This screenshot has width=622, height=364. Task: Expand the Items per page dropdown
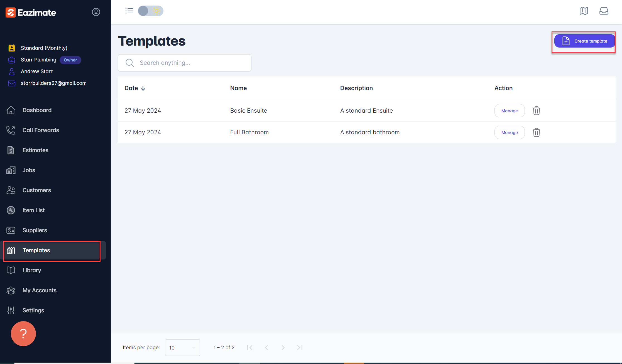(x=182, y=348)
